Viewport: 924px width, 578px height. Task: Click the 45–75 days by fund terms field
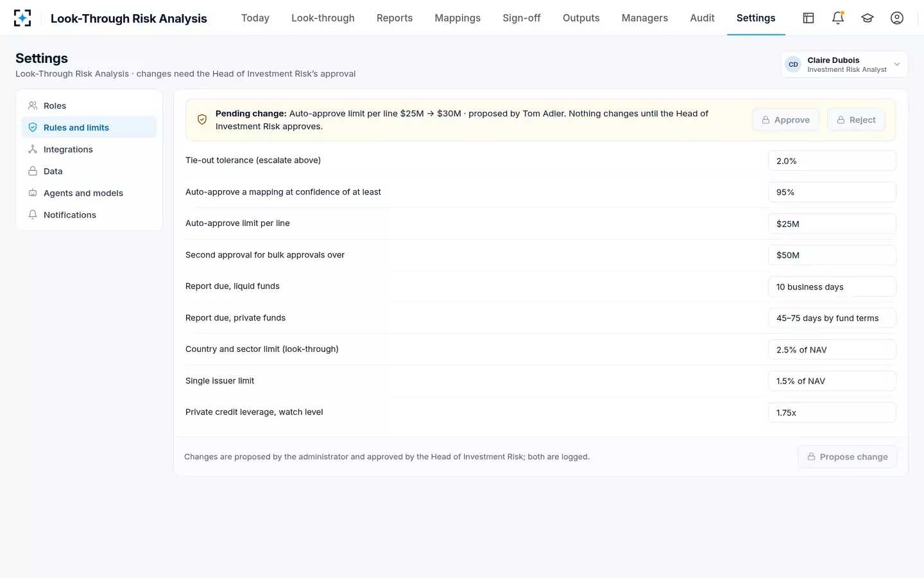[x=832, y=318]
